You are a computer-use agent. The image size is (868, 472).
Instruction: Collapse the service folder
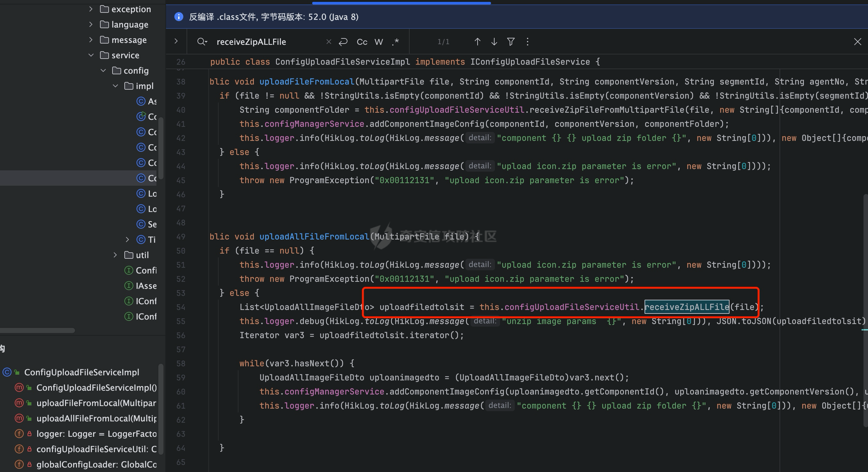coord(91,55)
